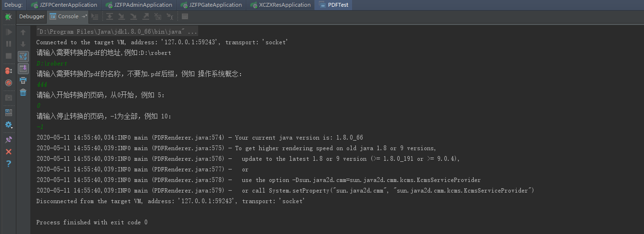Click the arrow icon beside Console tab
Viewport: 644px width, 234px height.
tap(84, 16)
